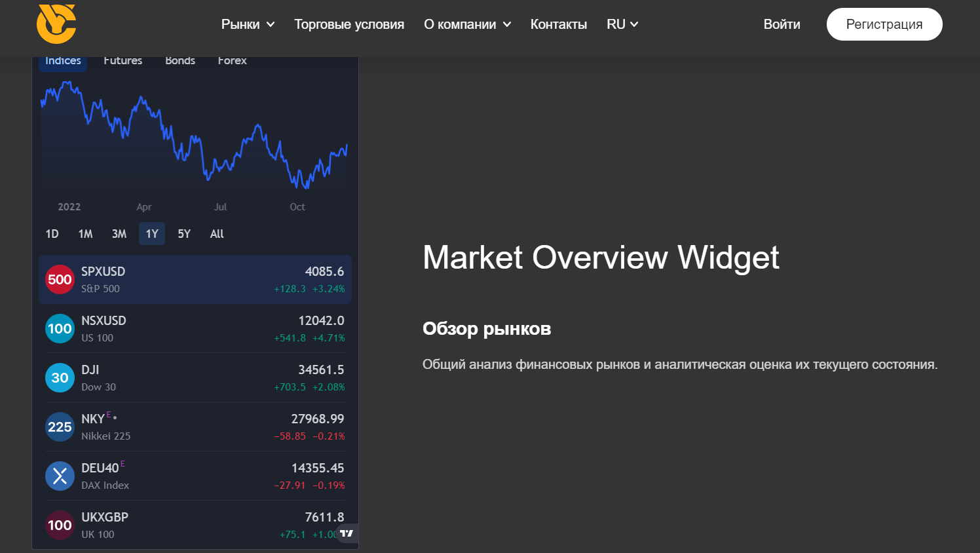Switch to the Indices tab
This screenshot has width=980, height=553.
pyautogui.click(x=63, y=62)
